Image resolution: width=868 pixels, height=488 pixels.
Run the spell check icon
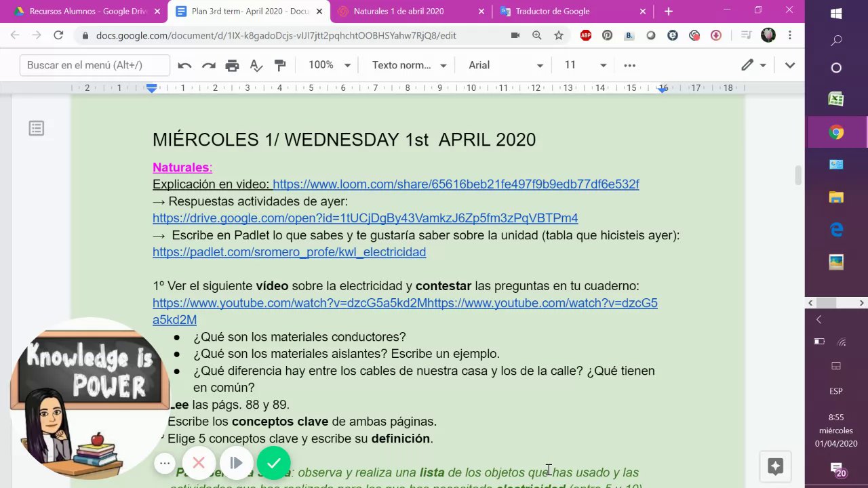[256, 65]
